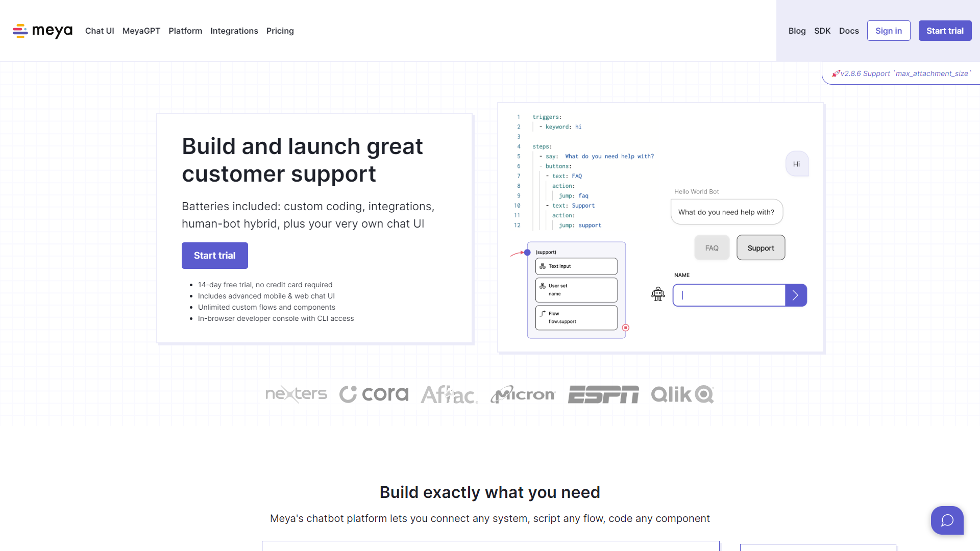Viewport: 980px width, 551px height.
Task: Click the Aflac logo
Action: click(x=449, y=394)
